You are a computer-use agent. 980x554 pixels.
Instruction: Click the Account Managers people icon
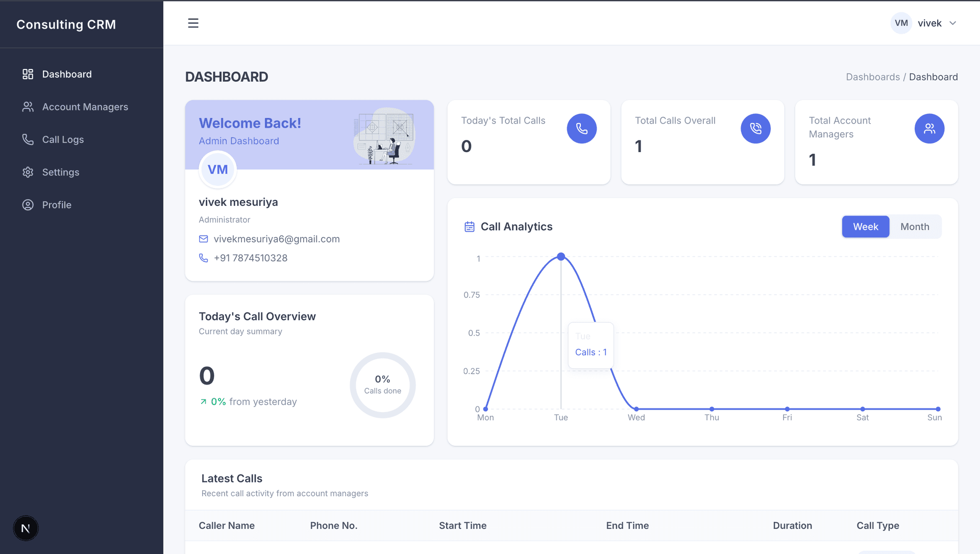click(28, 107)
